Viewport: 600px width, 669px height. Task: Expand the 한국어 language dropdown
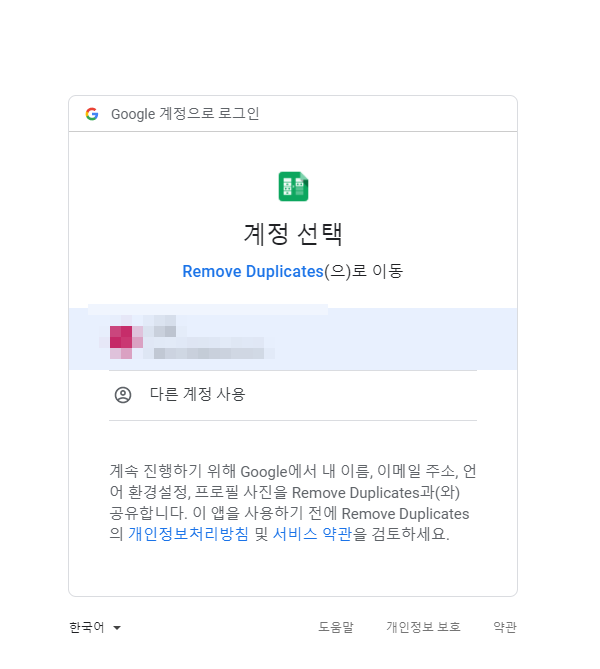pyautogui.click(x=95, y=627)
